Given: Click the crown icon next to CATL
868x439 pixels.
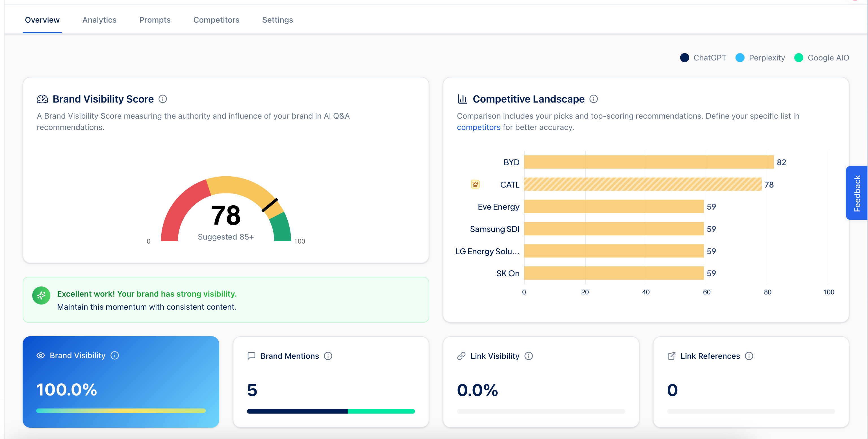Looking at the screenshot, I should click(x=475, y=184).
